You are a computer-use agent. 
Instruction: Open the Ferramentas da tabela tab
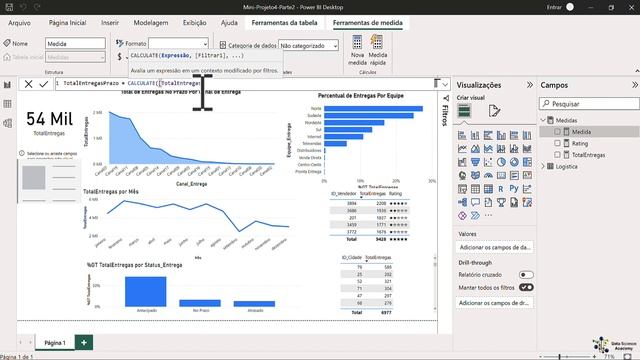(x=284, y=23)
